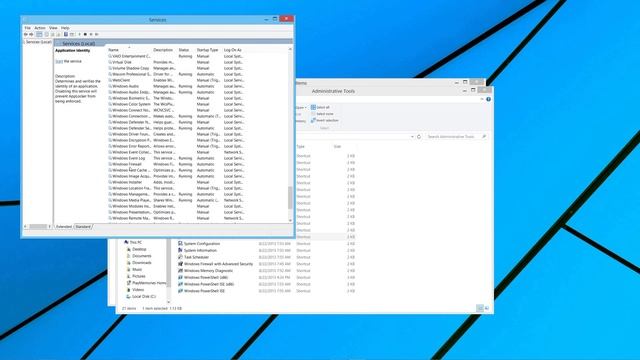Sort services by Description column header

pyautogui.click(x=163, y=50)
